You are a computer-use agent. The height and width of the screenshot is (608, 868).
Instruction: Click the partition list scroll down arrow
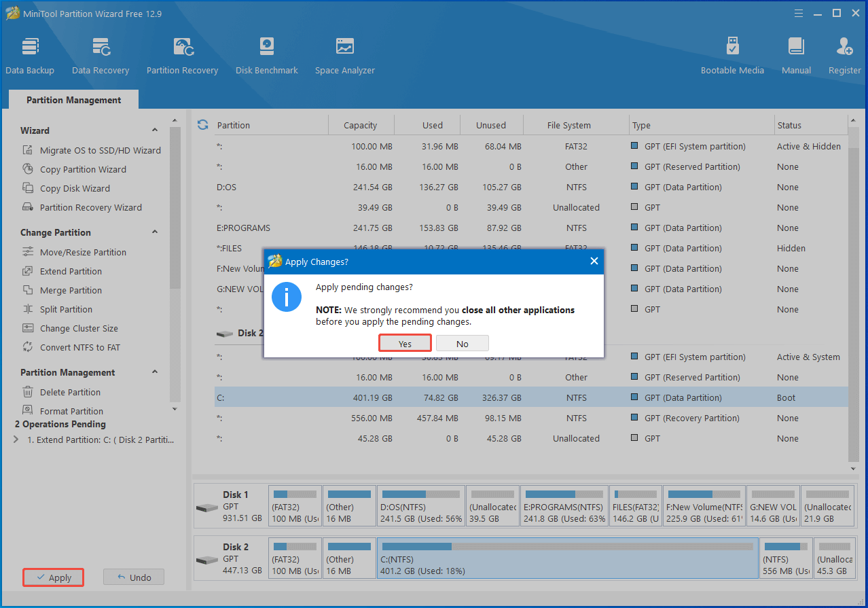pyautogui.click(x=854, y=469)
